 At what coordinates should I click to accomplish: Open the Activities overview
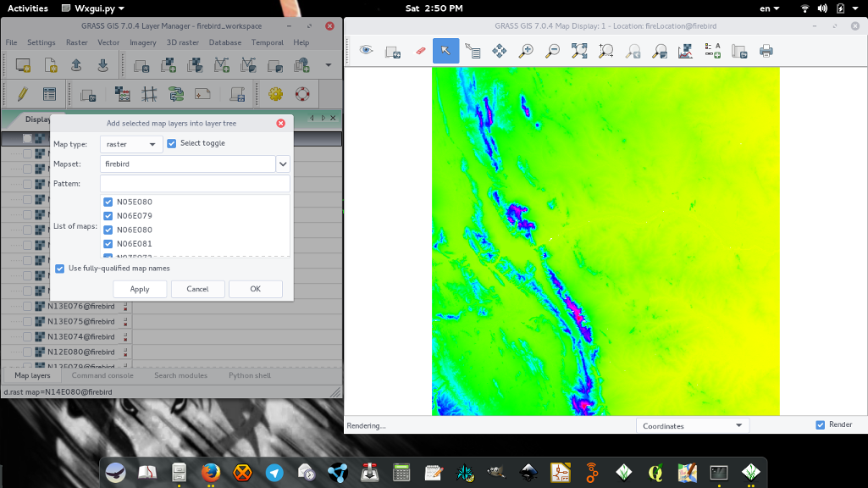coord(27,8)
